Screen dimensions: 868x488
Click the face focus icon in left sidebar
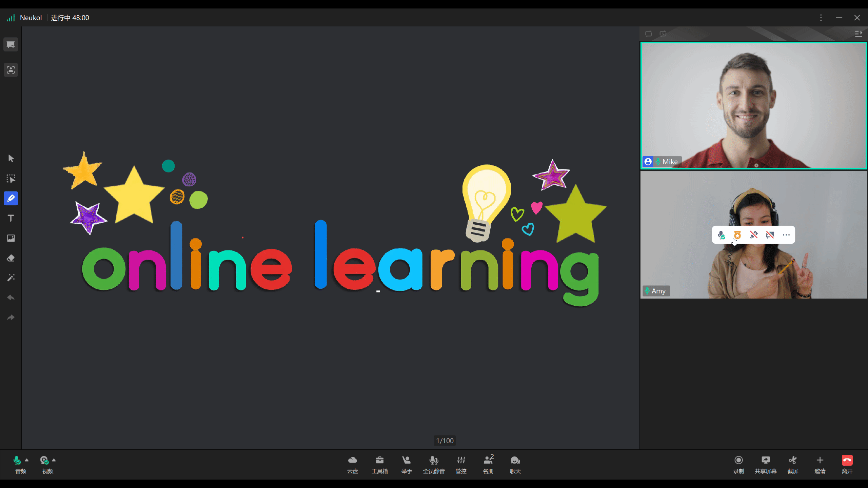pos(11,70)
